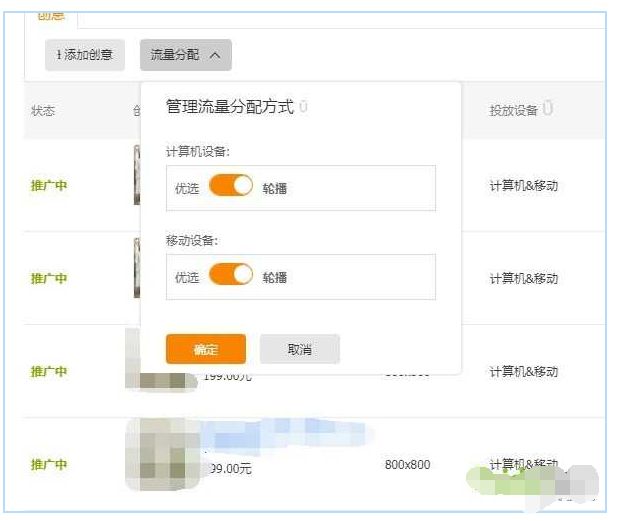Expand the 流量分配 dropdown

point(186,56)
